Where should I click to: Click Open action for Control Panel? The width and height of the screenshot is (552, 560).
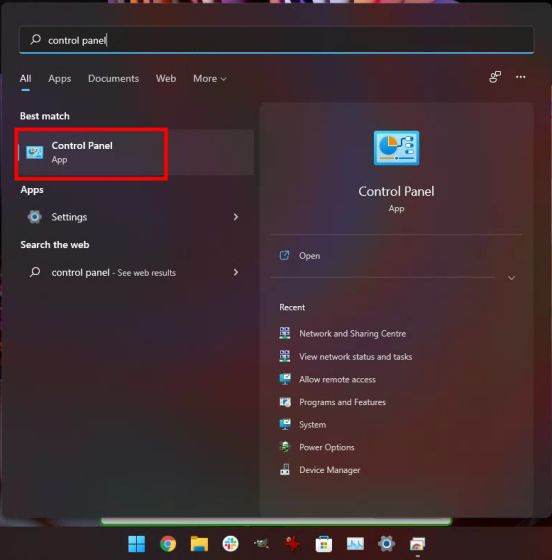click(x=310, y=256)
